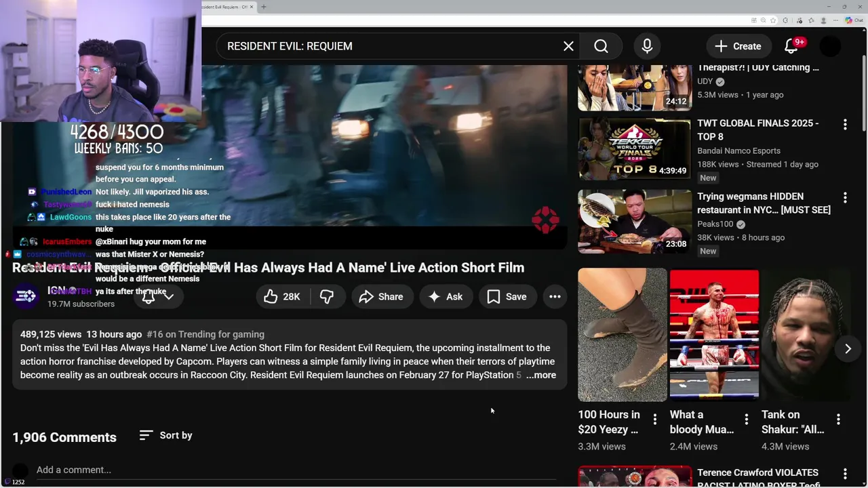The width and height of the screenshot is (868, 488).
Task: Open the Tank on Shakur short thumbnail
Action: [806, 335]
